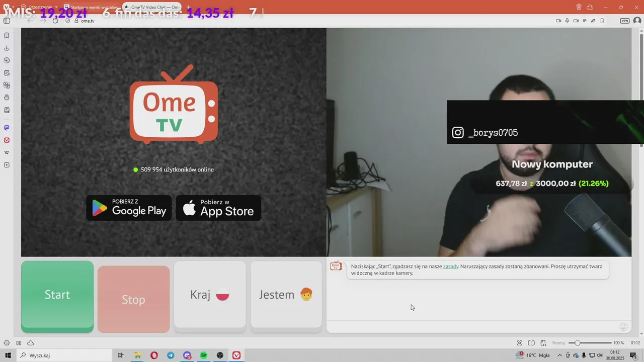
Task: Open Opera browser from the taskbar
Action: (x=154, y=355)
